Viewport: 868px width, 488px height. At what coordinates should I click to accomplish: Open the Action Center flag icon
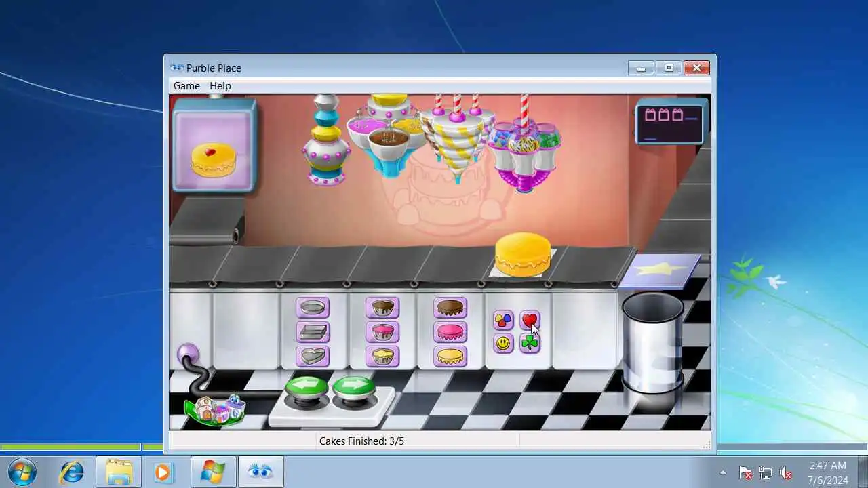point(745,472)
